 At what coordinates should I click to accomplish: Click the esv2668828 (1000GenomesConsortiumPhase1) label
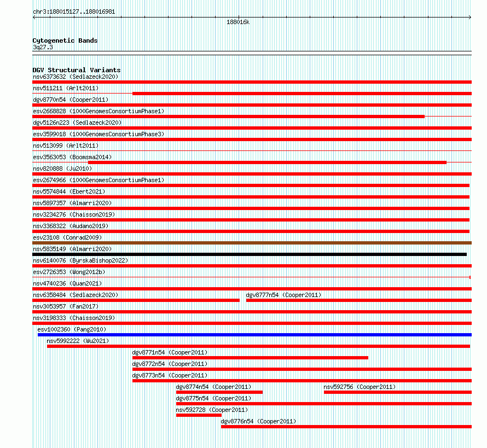point(98,111)
